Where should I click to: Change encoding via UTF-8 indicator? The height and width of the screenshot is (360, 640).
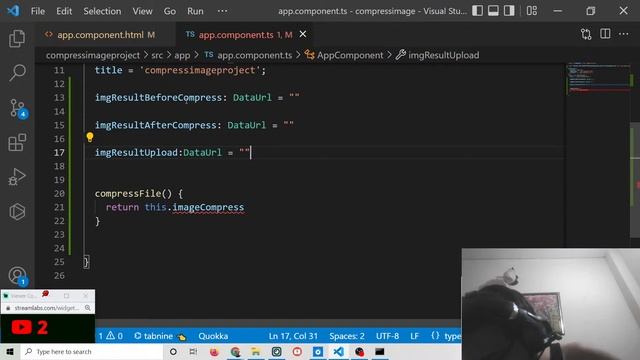(387, 336)
